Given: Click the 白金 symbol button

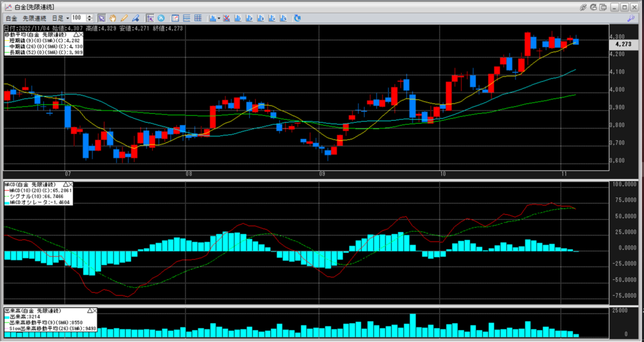Looking at the screenshot, I should [11, 18].
